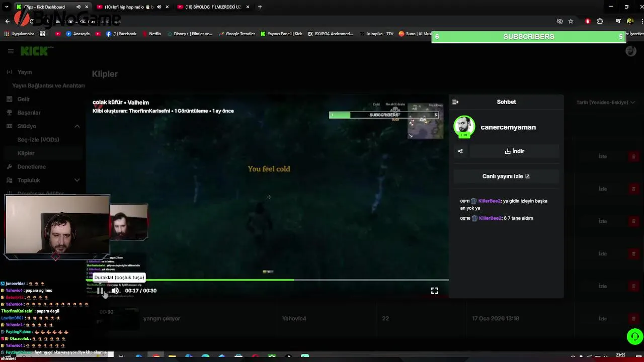
Task: Open the Başarılar sidebar item
Action: [x=29, y=113]
